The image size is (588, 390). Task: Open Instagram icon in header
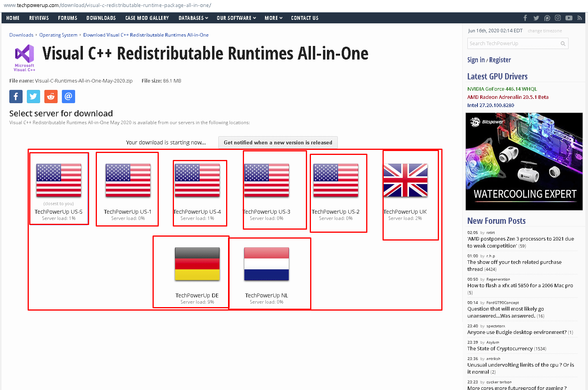coord(558,18)
